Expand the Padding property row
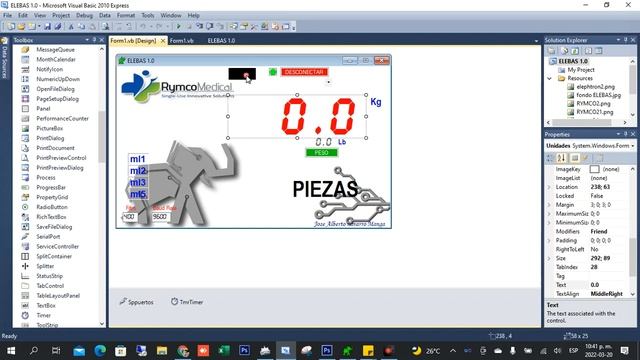640x360 pixels. 549,240
